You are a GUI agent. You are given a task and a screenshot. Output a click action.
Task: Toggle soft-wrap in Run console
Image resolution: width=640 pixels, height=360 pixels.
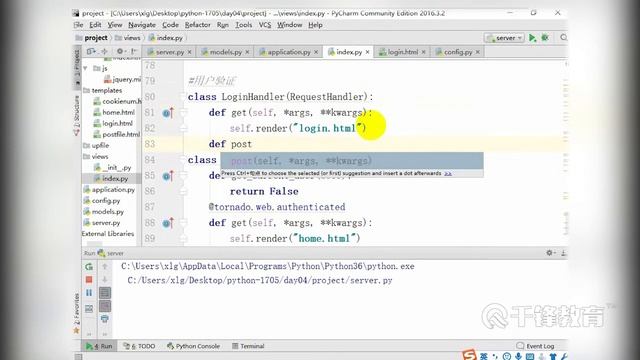click(105, 293)
